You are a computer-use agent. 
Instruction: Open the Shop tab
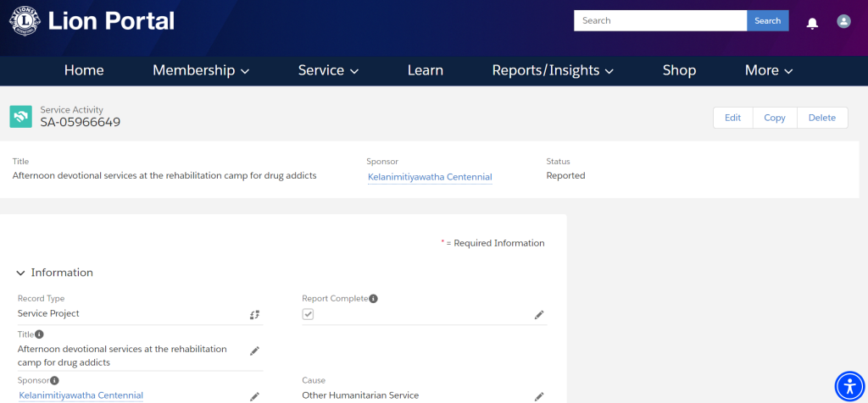[679, 70]
